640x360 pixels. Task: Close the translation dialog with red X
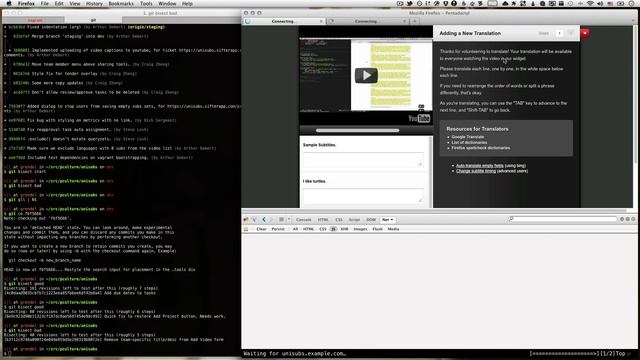pyautogui.click(x=584, y=33)
